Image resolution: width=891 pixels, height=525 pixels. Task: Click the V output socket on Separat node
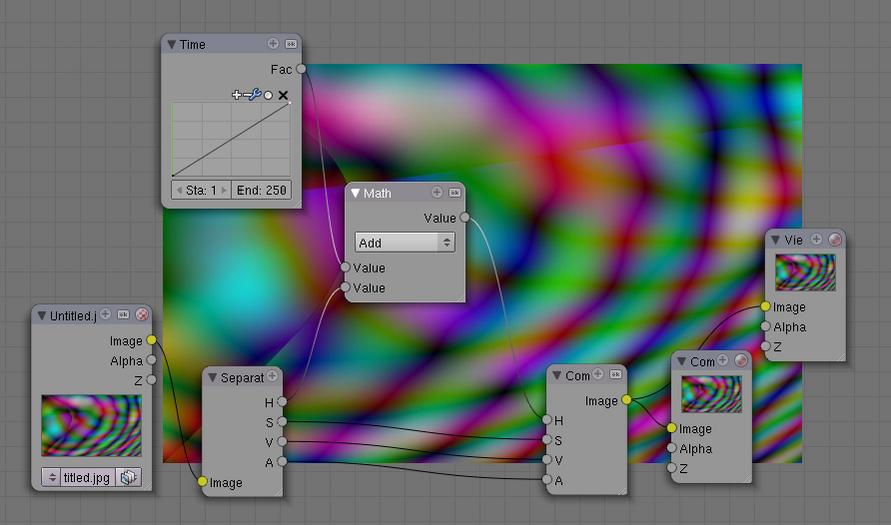pyautogui.click(x=282, y=441)
